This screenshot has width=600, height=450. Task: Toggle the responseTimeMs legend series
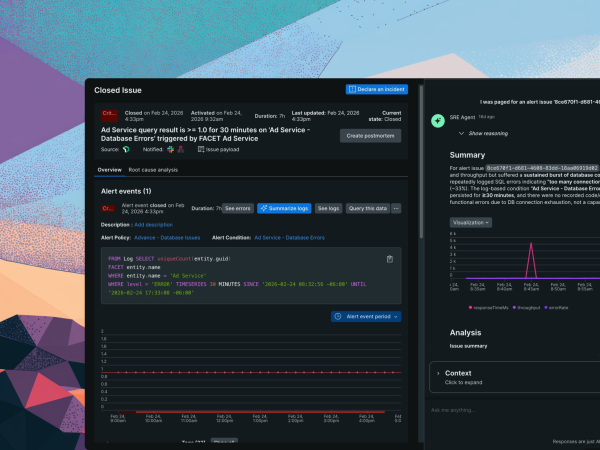pyautogui.click(x=489, y=308)
